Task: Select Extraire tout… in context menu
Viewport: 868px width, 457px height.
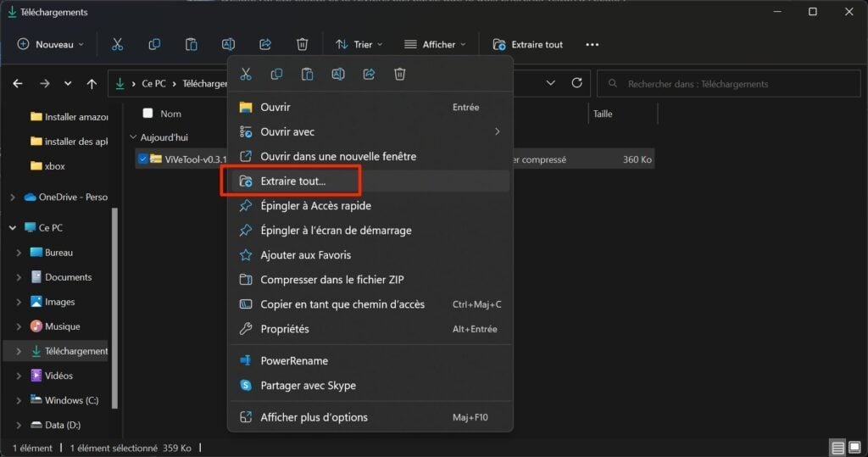Action: (x=370, y=181)
